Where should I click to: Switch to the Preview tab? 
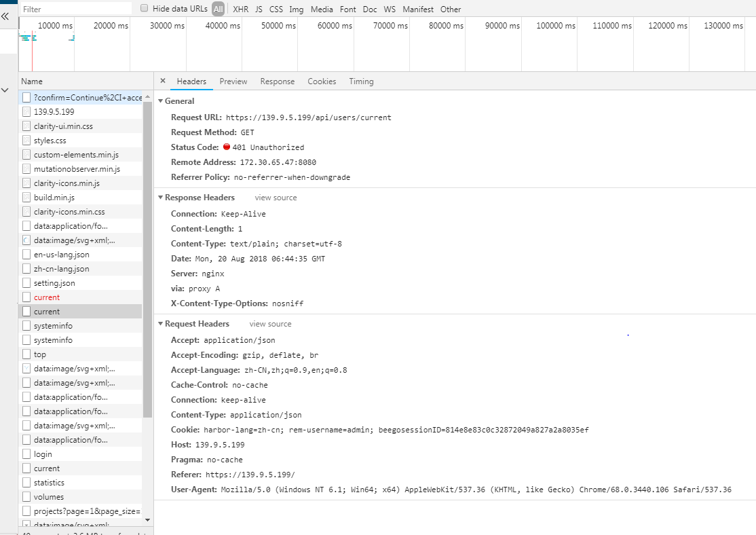point(233,81)
